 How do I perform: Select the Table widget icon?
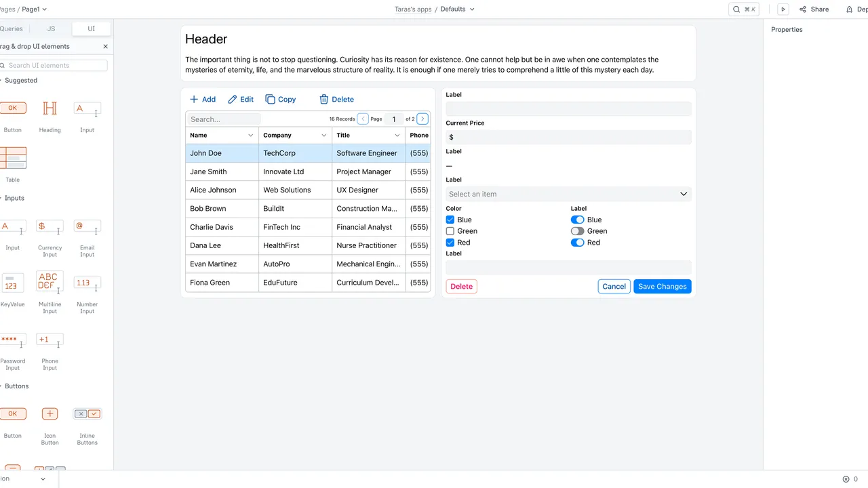tap(12, 158)
